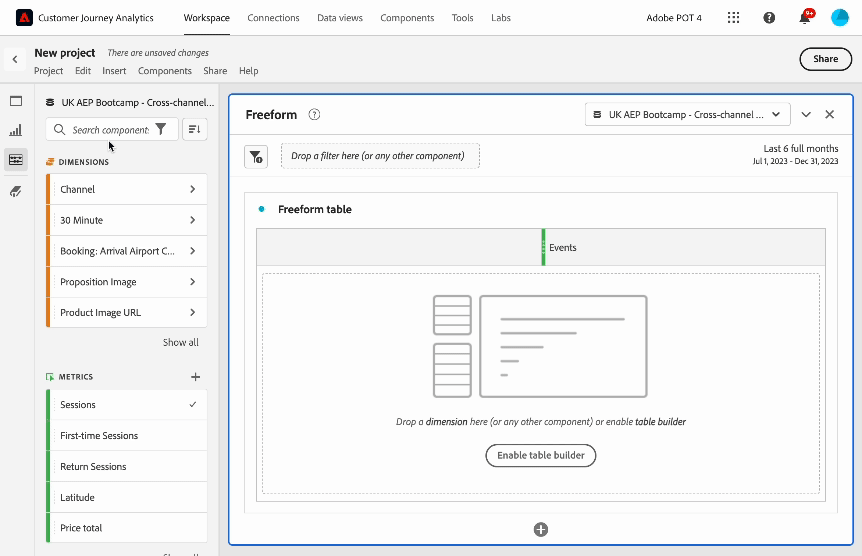Screen dimensions: 862x556
Task: Select the Return Sessions metric
Action: 127,466
